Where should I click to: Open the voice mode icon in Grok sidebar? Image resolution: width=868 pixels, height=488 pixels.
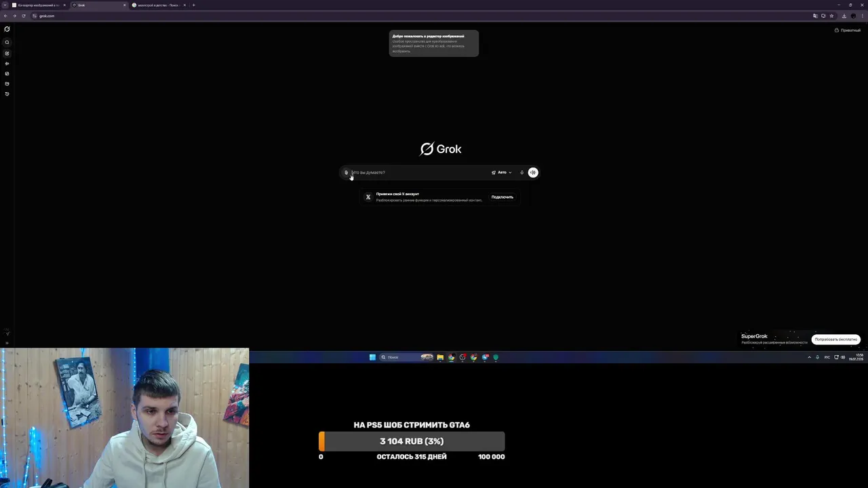(7, 63)
